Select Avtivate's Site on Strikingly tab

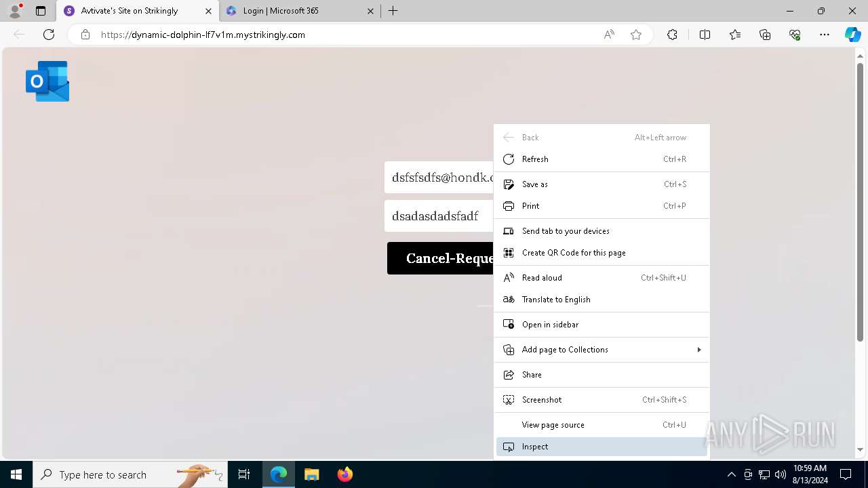click(138, 11)
